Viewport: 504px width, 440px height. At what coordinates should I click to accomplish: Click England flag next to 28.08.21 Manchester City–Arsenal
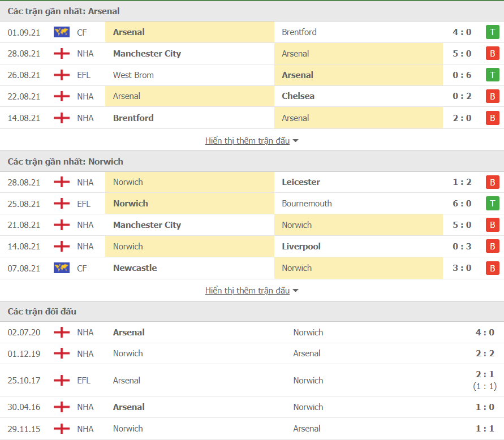click(62, 53)
